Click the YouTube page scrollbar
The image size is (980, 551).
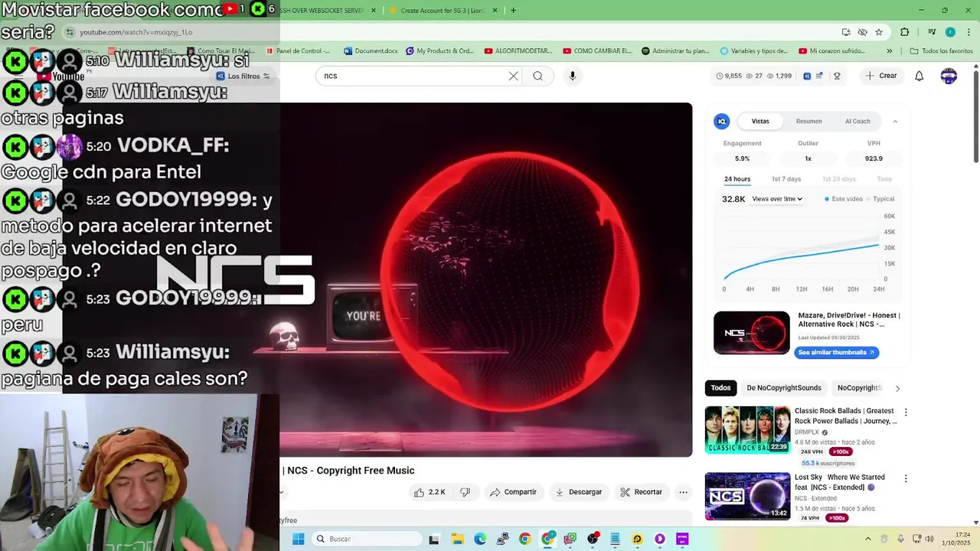pos(975,115)
